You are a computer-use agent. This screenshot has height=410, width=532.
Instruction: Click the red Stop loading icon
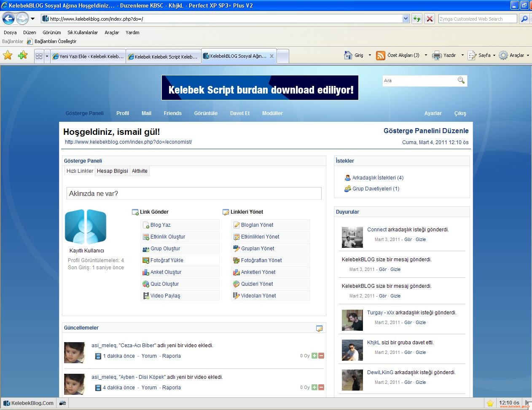(430, 19)
